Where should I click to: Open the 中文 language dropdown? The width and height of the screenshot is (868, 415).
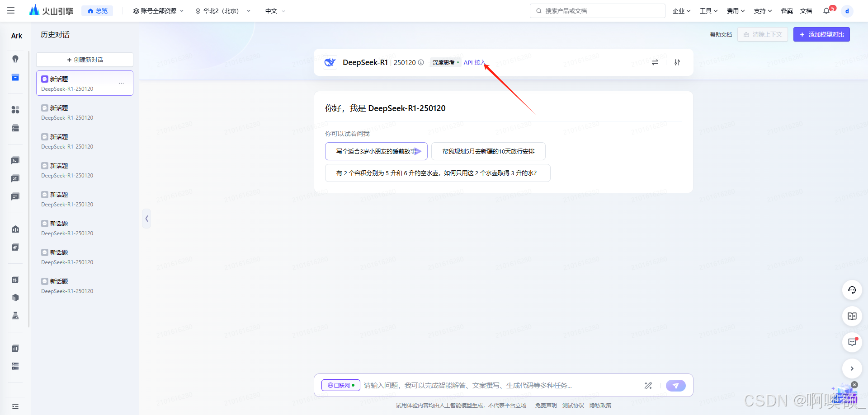click(275, 11)
